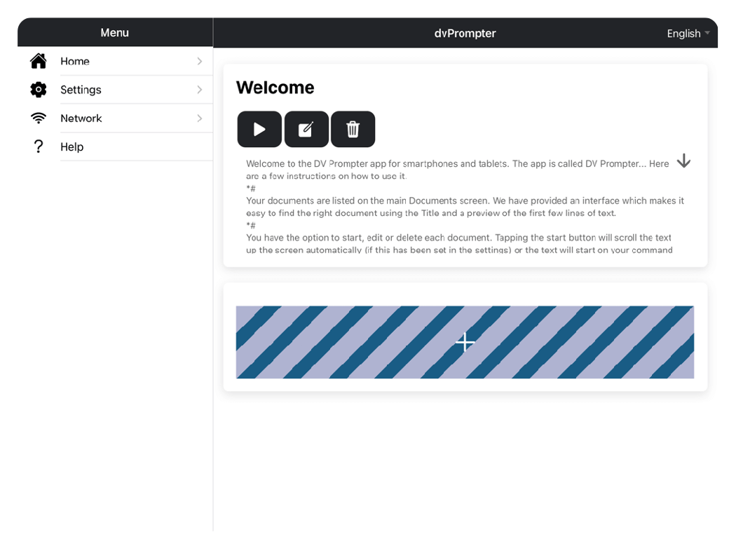Open the English language dropdown

(688, 34)
